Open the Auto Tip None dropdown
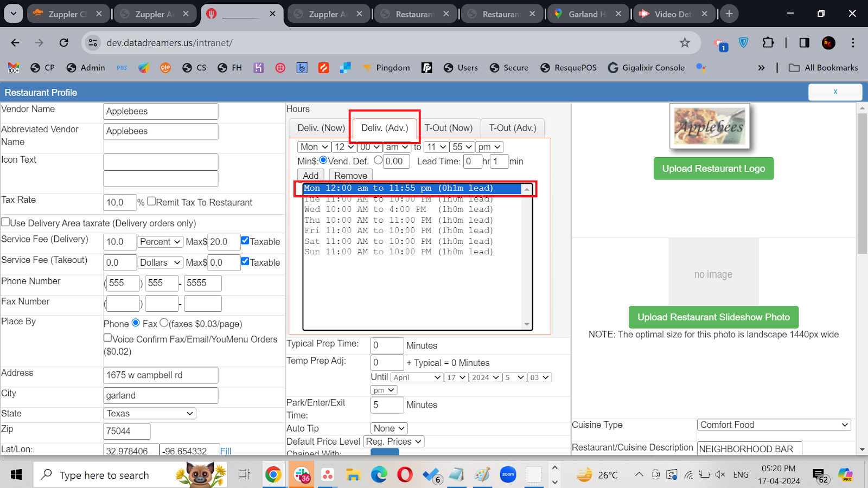 (x=389, y=428)
